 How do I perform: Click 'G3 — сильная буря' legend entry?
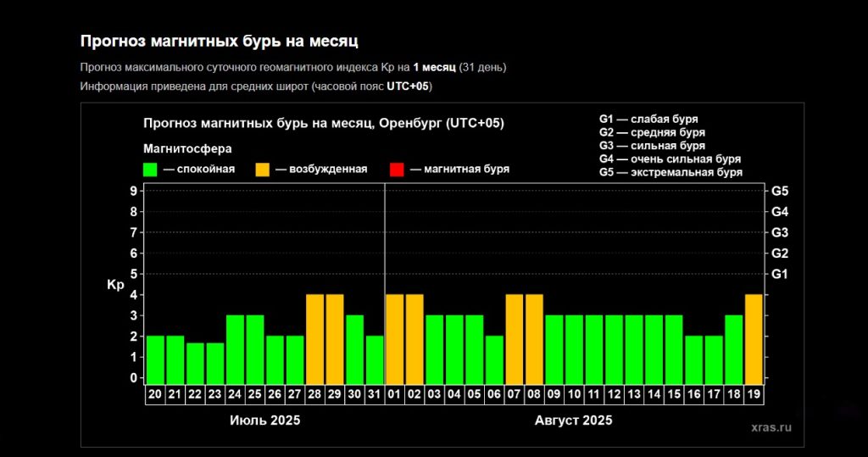tap(652, 146)
